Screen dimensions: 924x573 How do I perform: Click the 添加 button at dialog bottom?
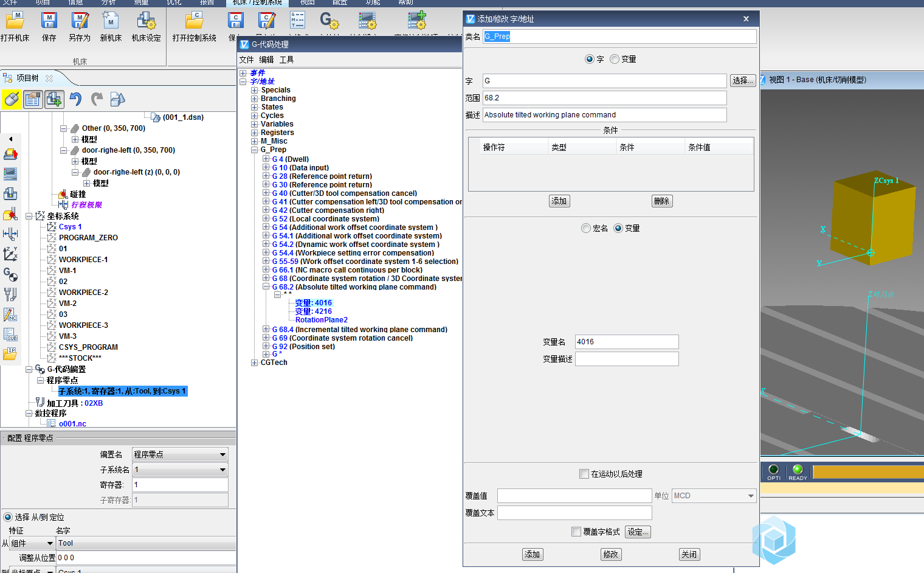click(533, 554)
